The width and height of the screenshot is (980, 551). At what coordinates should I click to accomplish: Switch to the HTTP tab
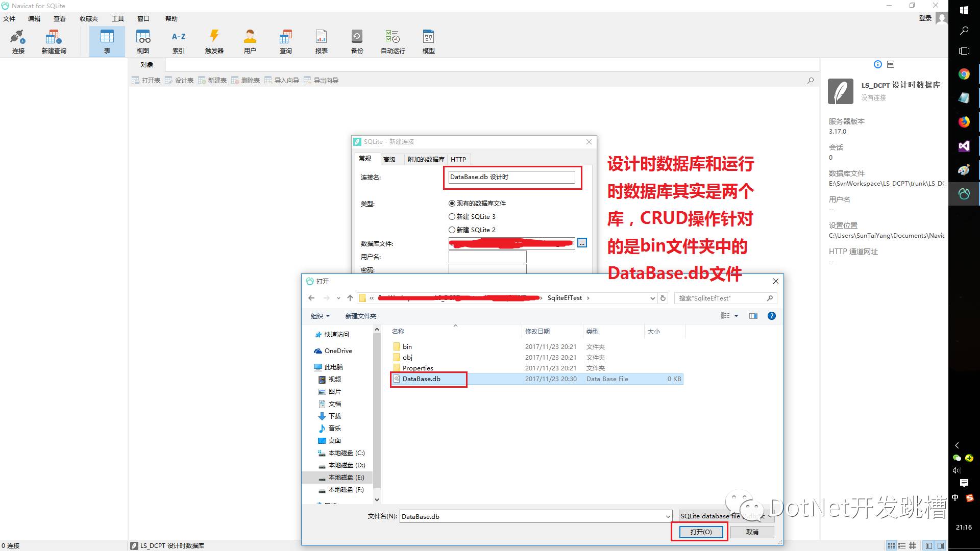[458, 159]
